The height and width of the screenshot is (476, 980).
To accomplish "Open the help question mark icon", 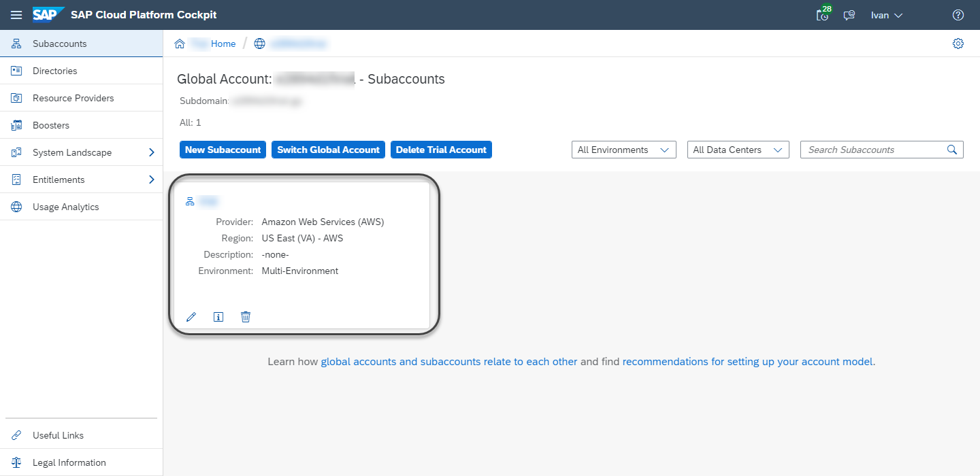I will [958, 15].
